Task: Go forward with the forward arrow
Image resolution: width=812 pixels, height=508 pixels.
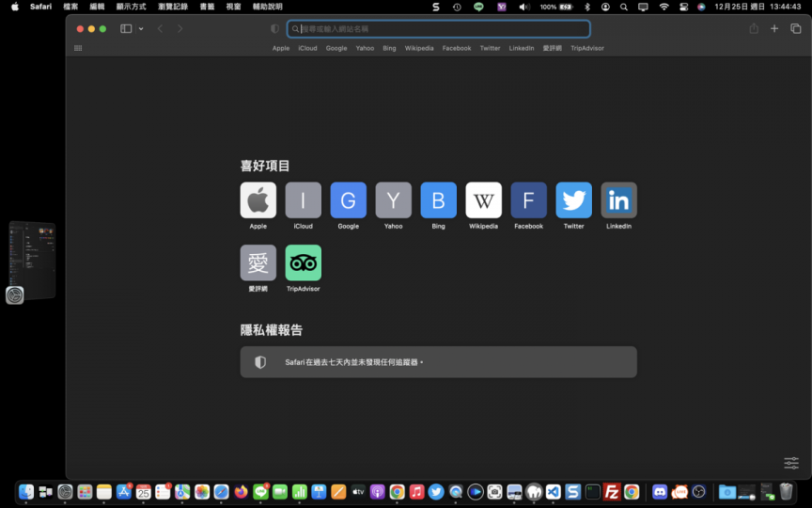Action: tap(180, 28)
